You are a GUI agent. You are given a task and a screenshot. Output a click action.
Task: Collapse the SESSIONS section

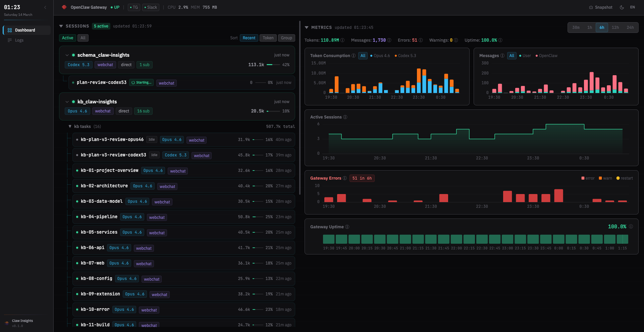click(61, 26)
